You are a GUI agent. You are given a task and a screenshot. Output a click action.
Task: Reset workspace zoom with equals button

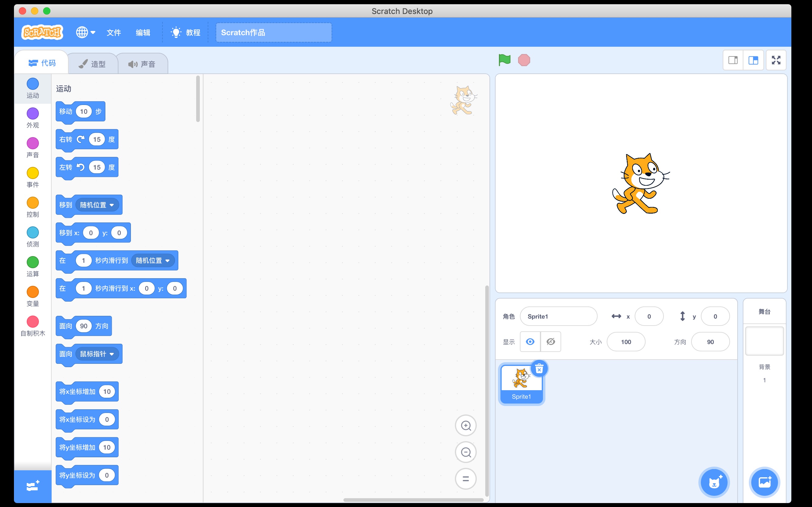[466, 478]
